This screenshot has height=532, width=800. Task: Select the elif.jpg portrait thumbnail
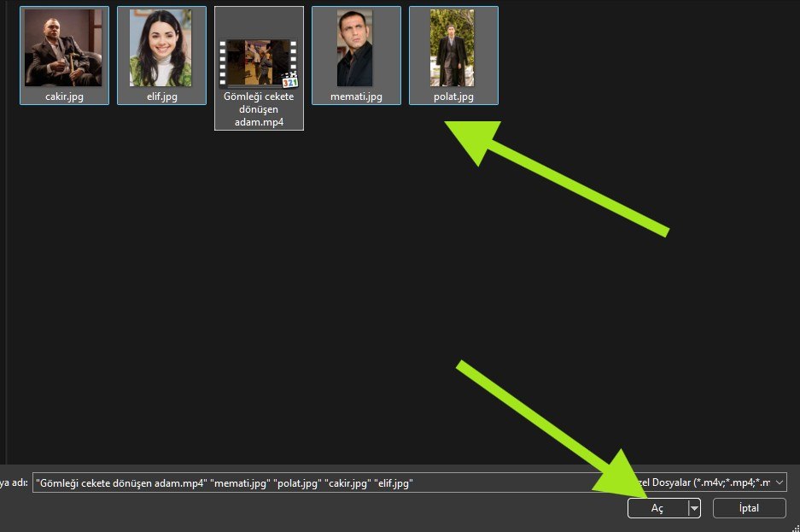point(161,48)
